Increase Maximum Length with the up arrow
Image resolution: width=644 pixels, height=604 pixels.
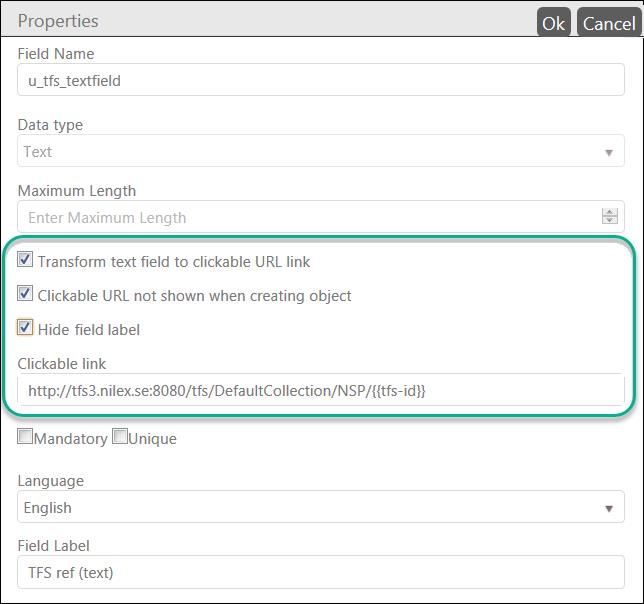[609, 213]
